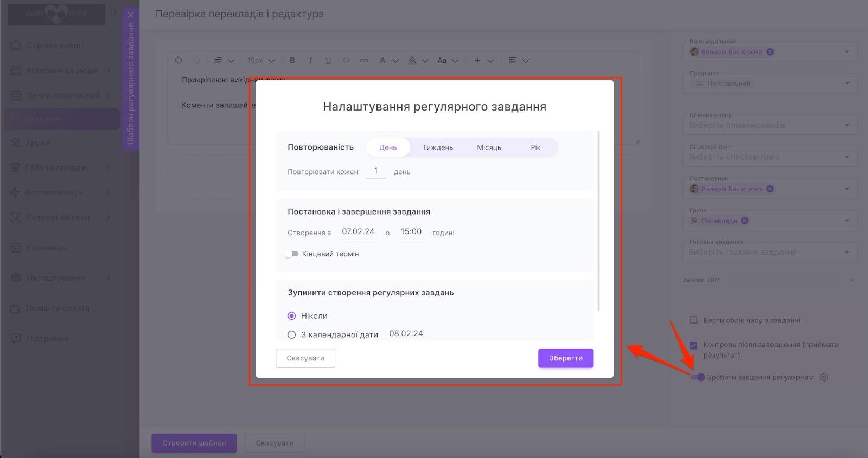
Task: Edit creation time 15:00 field
Action: (x=411, y=232)
